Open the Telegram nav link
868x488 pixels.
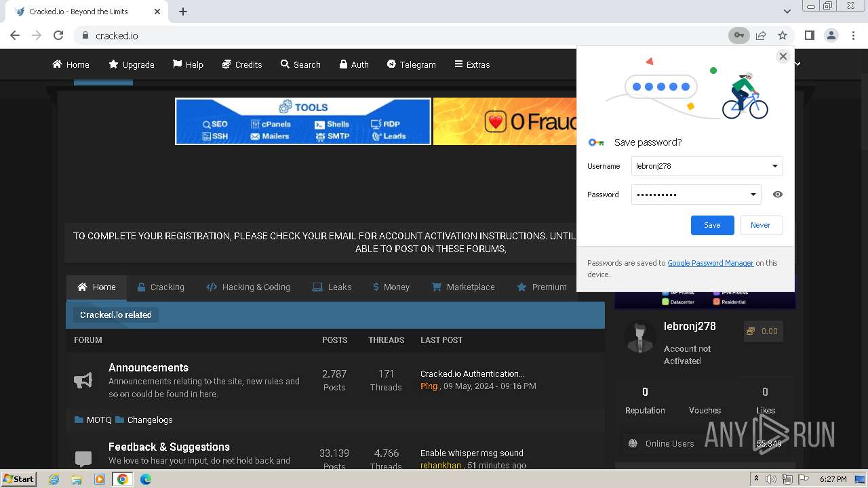click(412, 64)
